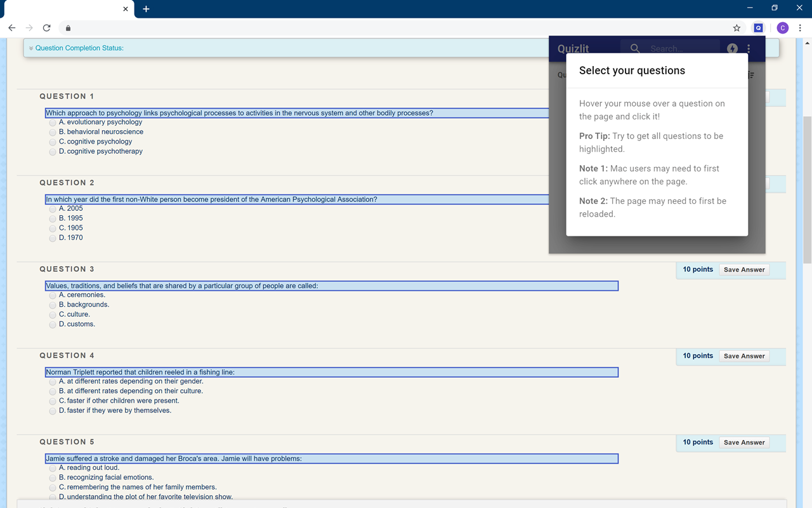Mark option B about differing rates by culture
812x508 pixels.
tap(53, 391)
